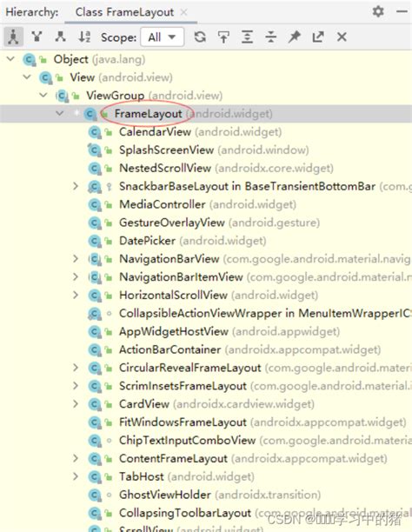Screen dimensions: 412x532
Task: Open the Scope All dropdown
Action: point(163,37)
